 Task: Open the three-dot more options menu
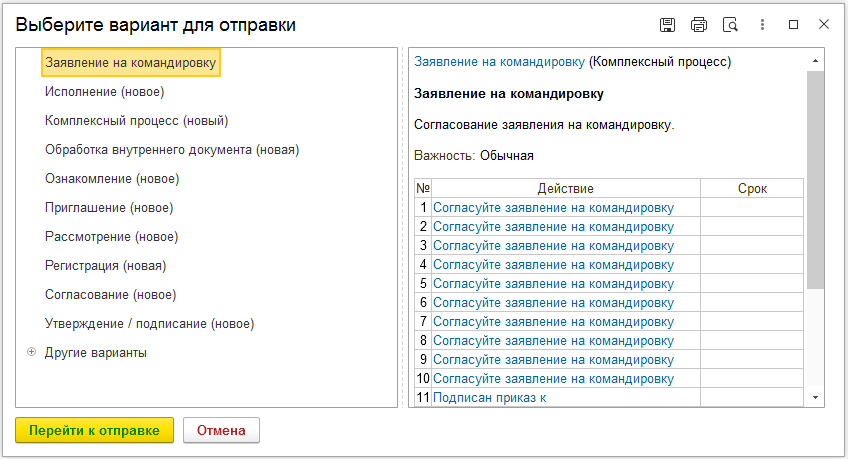pyautogui.click(x=762, y=25)
